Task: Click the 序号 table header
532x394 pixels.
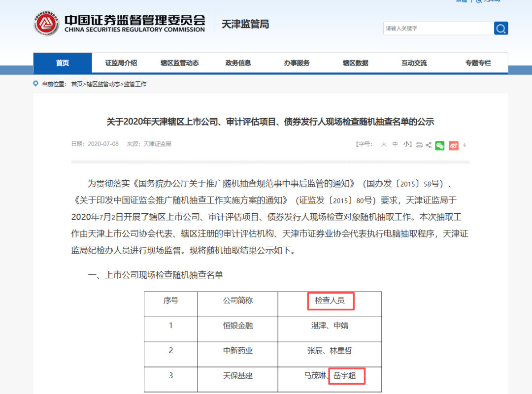Action: (171, 300)
